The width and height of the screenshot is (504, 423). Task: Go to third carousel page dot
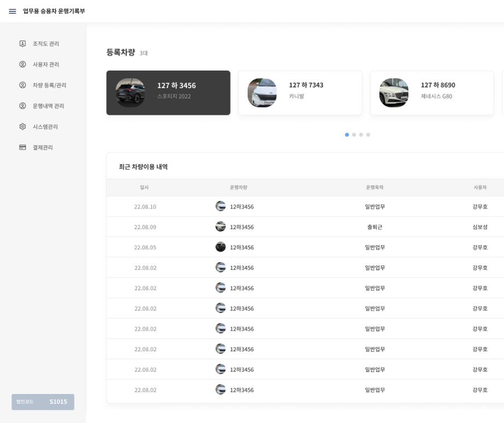click(x=361, y=135)
